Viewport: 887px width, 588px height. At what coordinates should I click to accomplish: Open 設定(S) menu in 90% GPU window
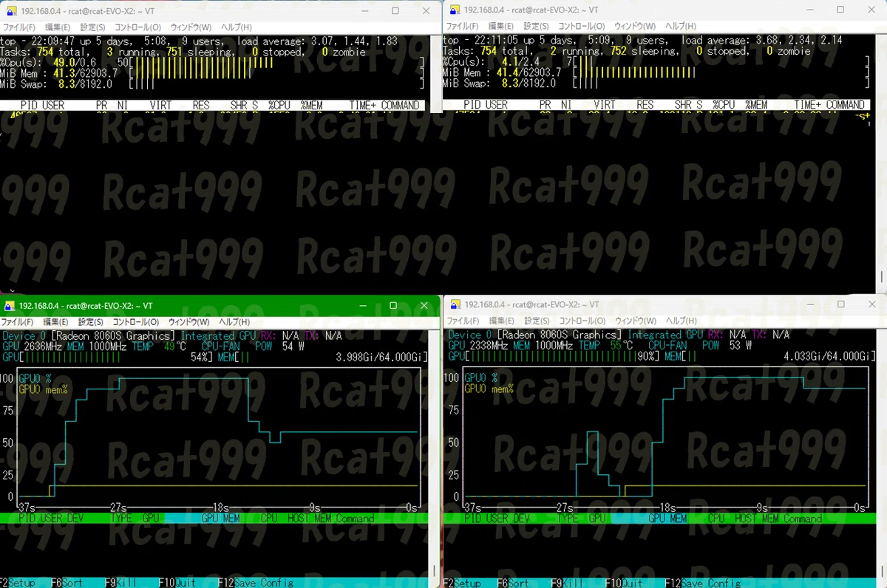click(537, 321)
